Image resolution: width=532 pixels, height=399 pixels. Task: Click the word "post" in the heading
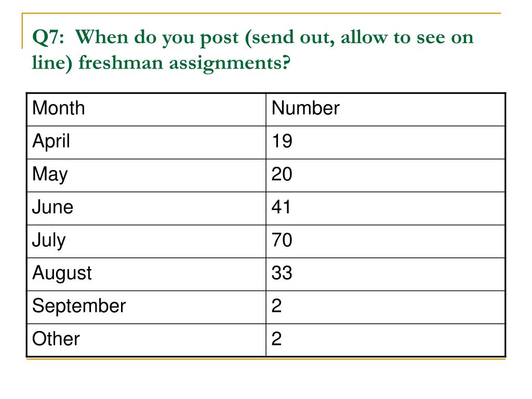click(216, 38)
